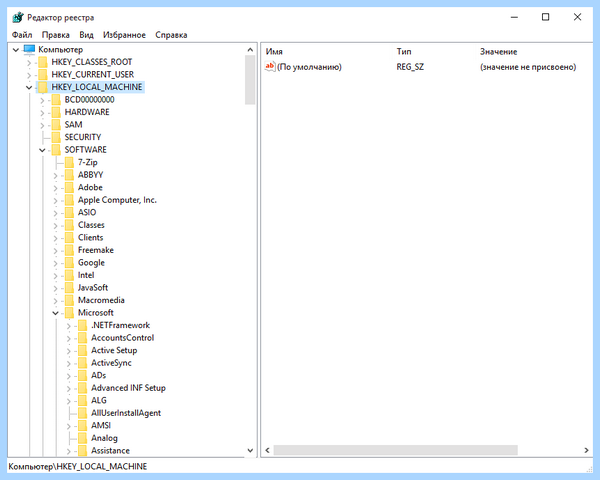Click the Google folder icon
Viewport: 600px width, 480px height.
point(69,263)
